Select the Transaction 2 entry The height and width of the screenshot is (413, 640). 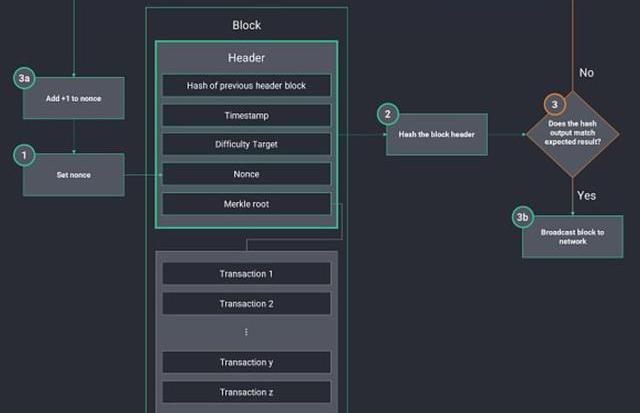pyautogui.click(x=246, y=303)
